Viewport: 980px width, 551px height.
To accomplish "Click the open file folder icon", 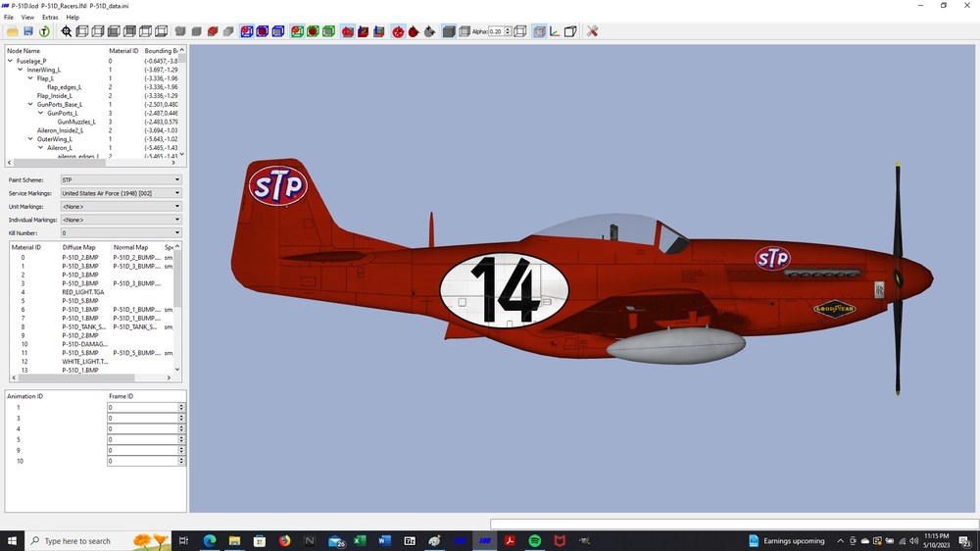I will (x=13, y=31).
